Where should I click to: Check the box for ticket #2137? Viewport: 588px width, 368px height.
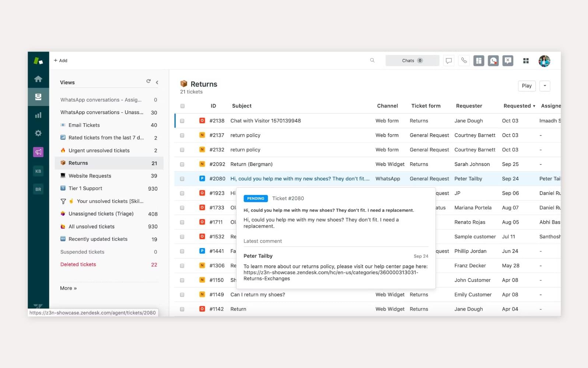click(x=182, y=135)
